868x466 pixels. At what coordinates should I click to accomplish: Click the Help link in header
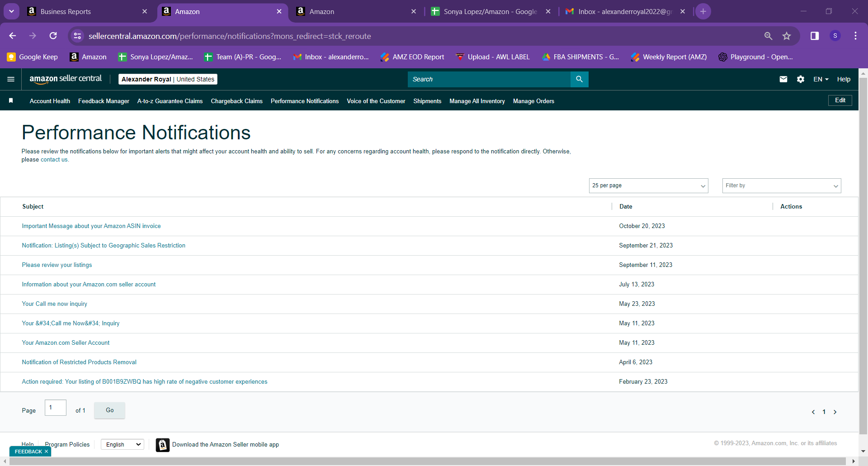click(x=844, y=79)
